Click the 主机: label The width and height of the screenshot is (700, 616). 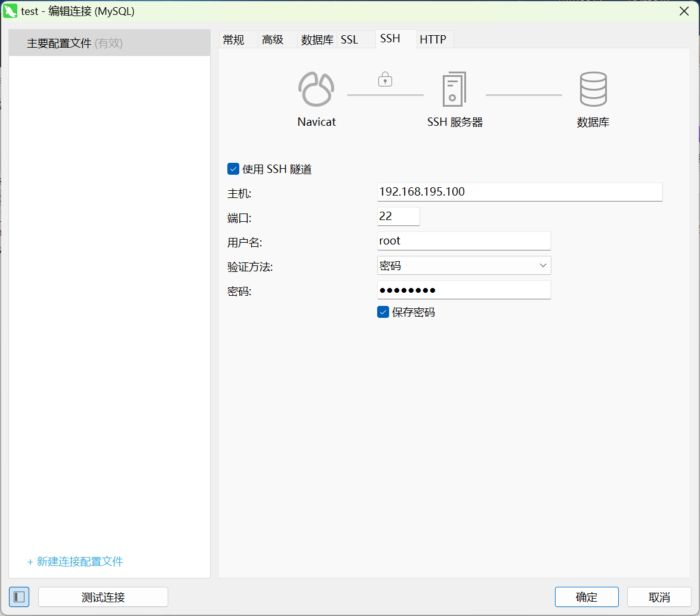point(239,194)
